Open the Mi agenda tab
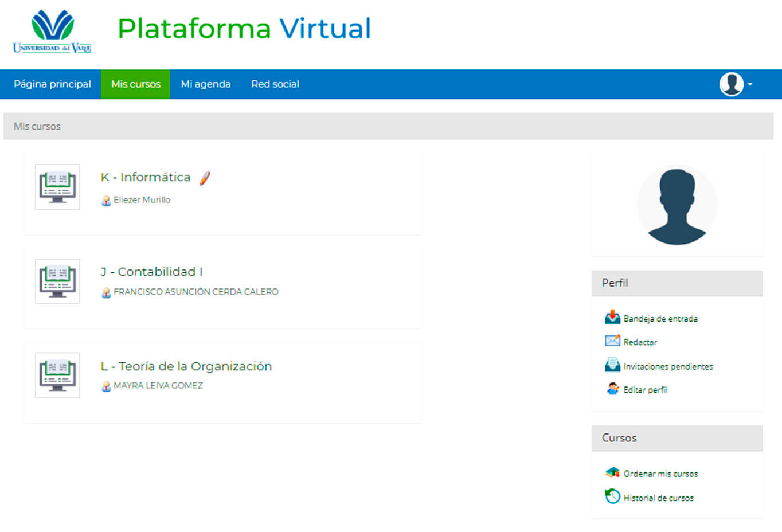 [206, 84]
